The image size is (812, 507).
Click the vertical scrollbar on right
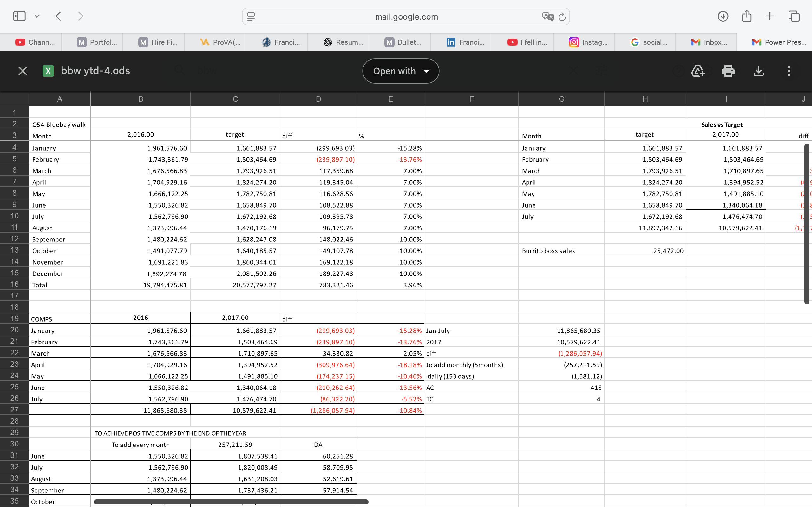tap(807, 224)
